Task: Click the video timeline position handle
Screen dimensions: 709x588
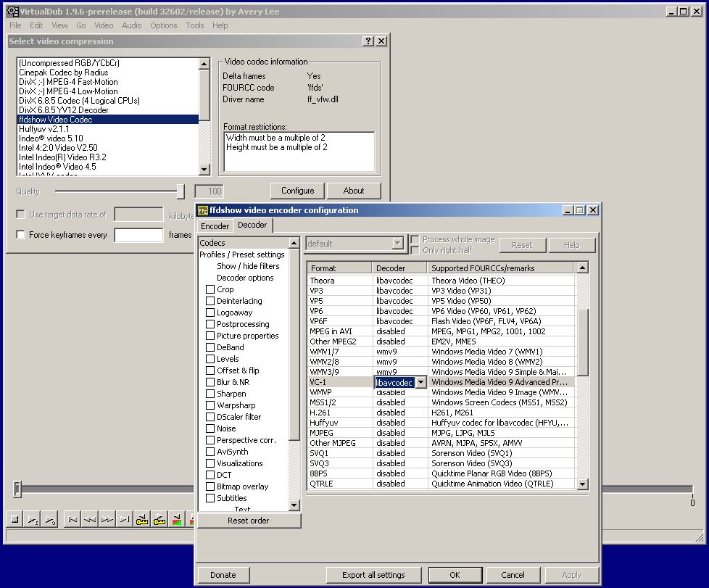Action: coord(17,489)
